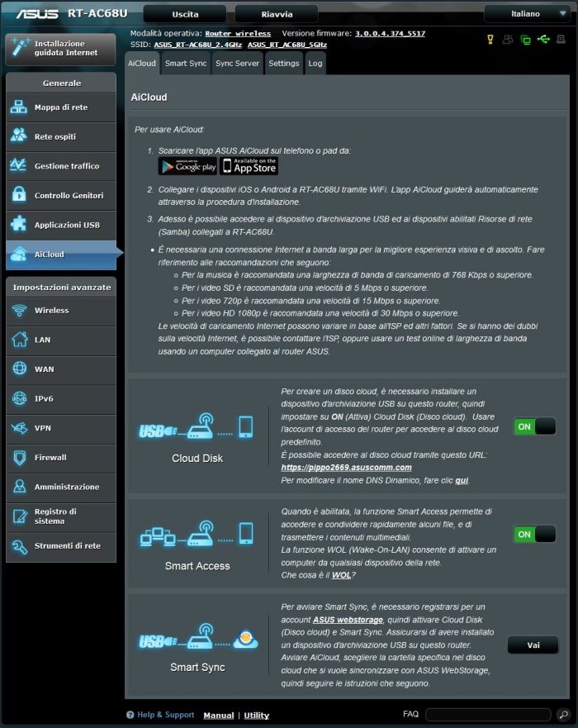
Task: Click the green USB status icon
Action: point(543,40)
